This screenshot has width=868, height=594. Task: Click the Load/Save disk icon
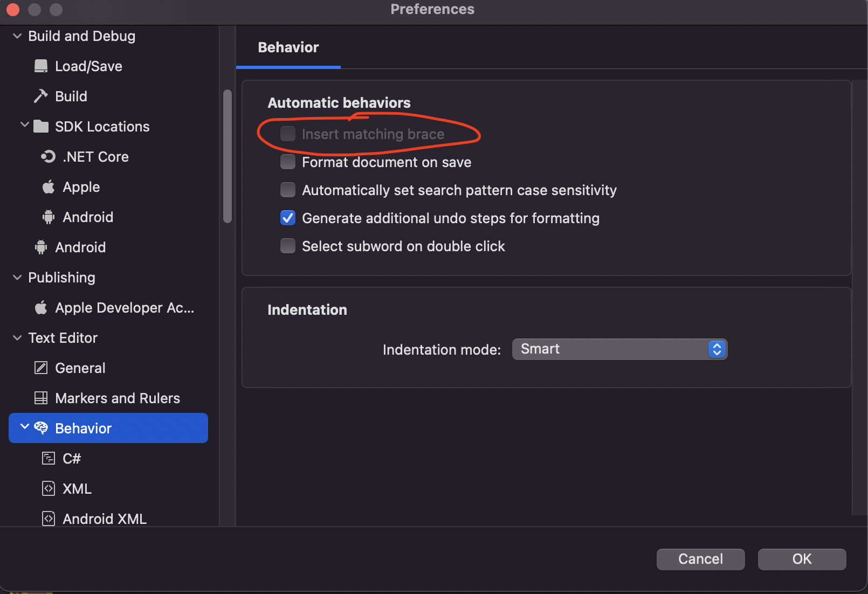pos(41,66)
